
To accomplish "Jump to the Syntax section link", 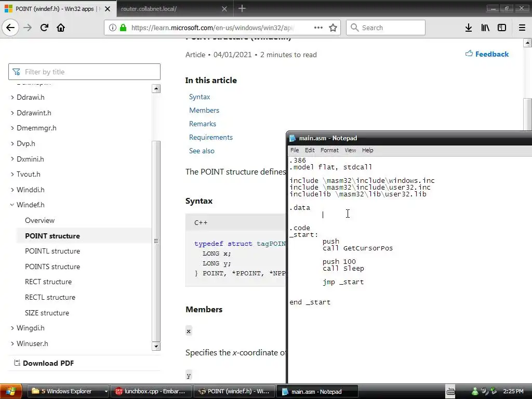I will [199, 97].
